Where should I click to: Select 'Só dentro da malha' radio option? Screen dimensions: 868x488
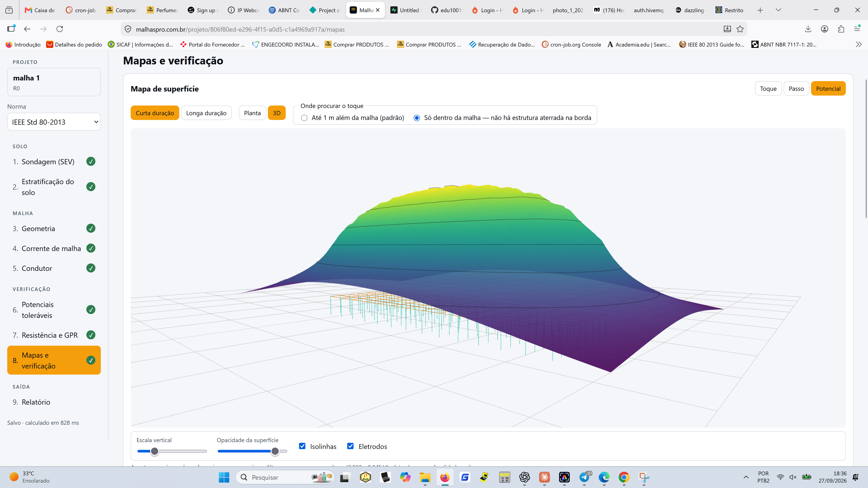(x=417, y=118)
